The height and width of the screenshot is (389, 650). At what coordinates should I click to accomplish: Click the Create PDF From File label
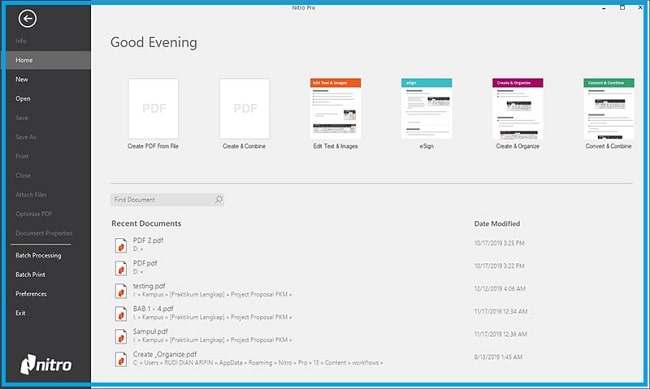153,146
